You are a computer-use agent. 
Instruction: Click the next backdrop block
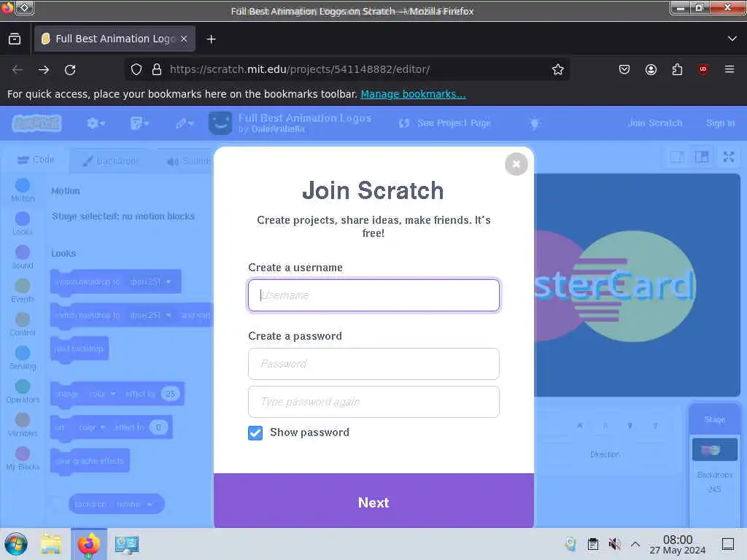coord(79,349)
